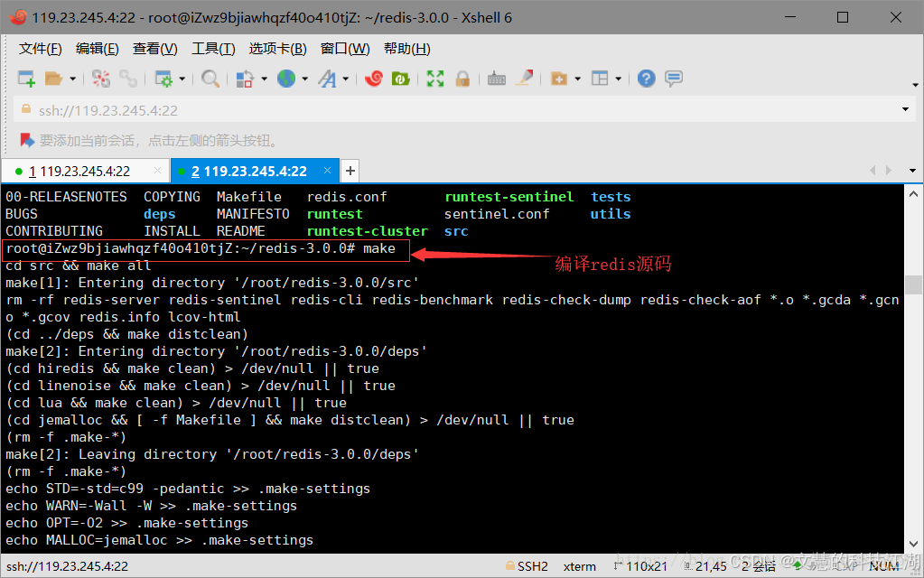Toggle full screen with green arrows icon
This screenshot has width=924, height=578.
pyautogui.click(x=435, y=79)
